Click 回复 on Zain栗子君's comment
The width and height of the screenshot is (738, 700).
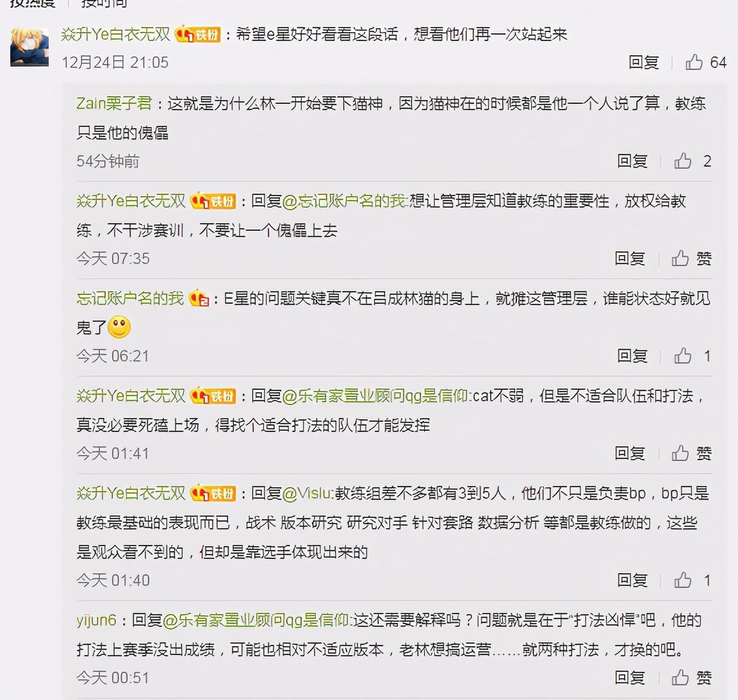[x=632, y=161]
